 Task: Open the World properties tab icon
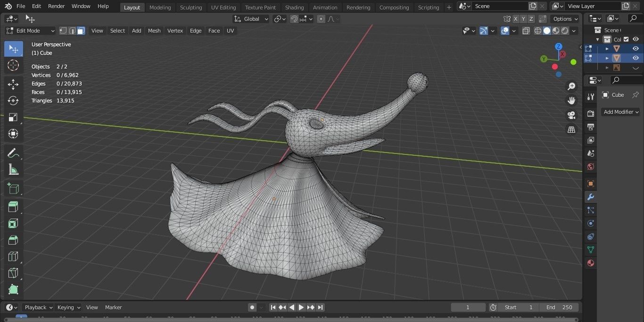(591, 167)
